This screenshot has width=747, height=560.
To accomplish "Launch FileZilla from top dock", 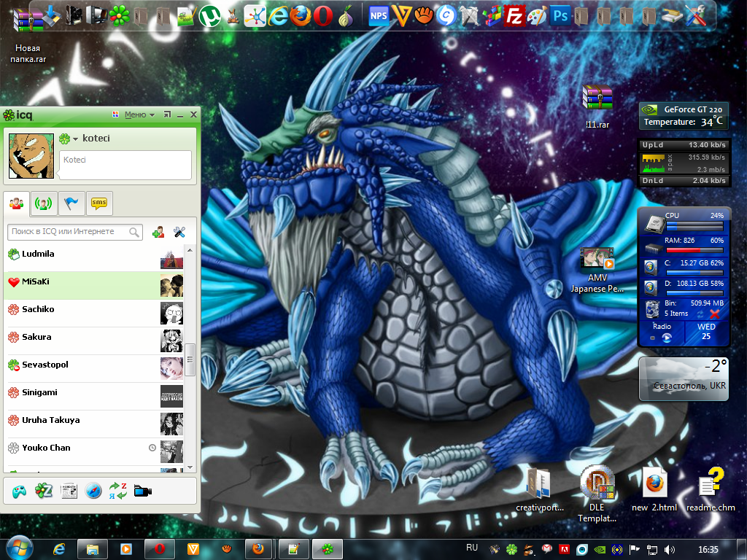I will [x=514, y=17].
